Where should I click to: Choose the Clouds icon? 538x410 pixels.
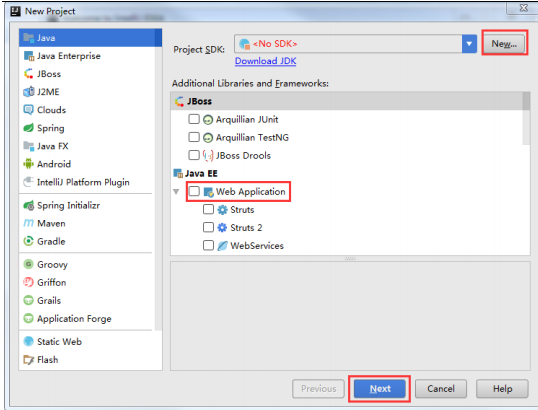(x=28, y=110)
